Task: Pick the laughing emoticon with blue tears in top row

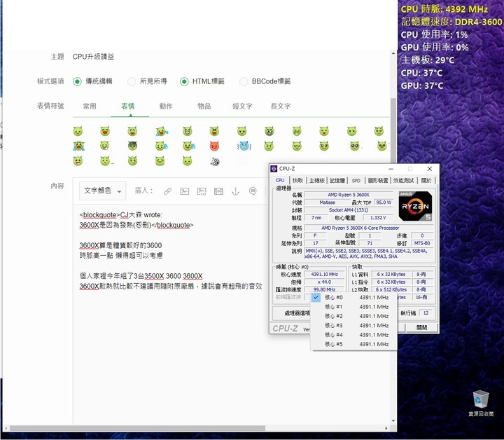Action: pos(162,131)
